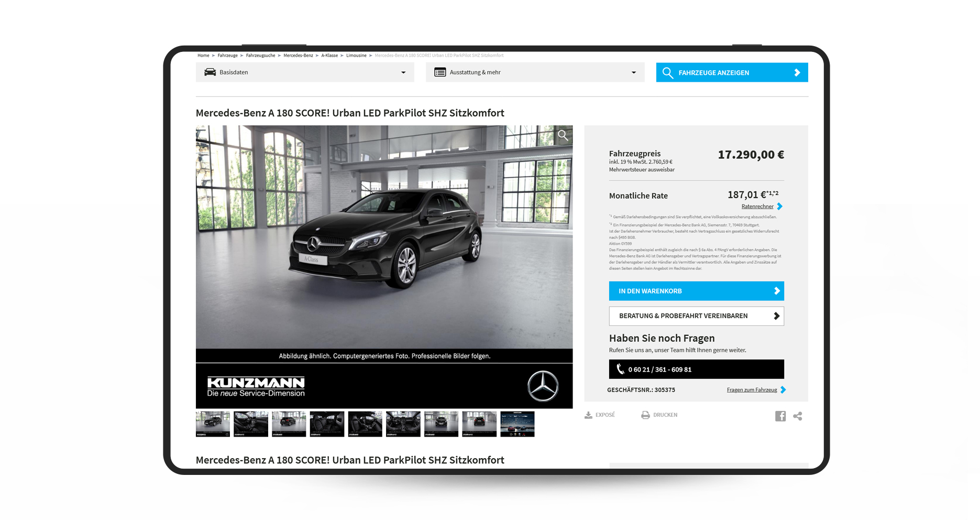This screenshot has width=980, height=520.
Task: Click the monthly rate 187,01 €
Action: pos(747,195)
